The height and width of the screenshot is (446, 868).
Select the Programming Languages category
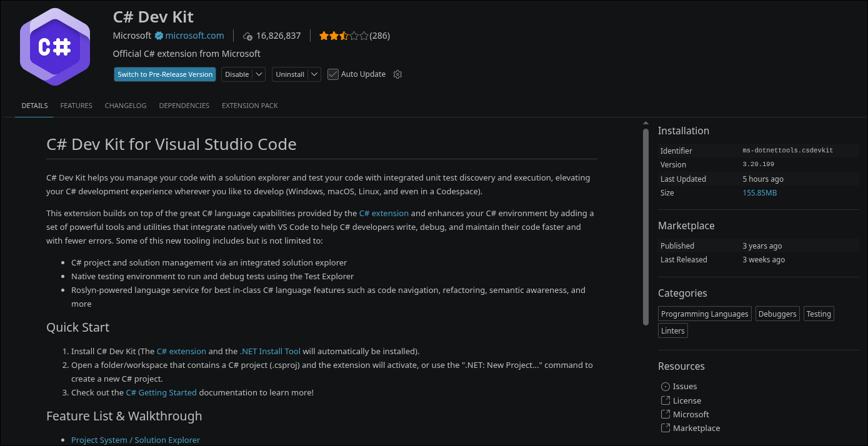704,314
